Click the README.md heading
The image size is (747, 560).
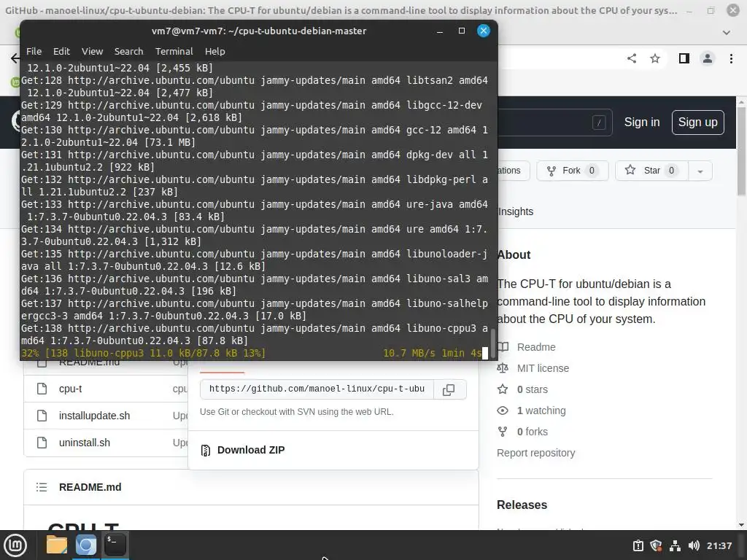[90, 487]
